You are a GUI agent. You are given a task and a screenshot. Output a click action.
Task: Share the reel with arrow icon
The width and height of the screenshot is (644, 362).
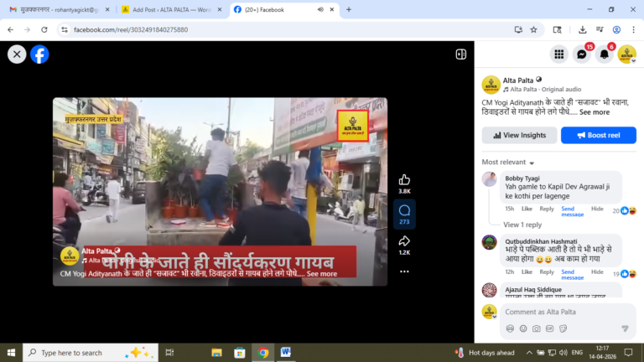click(404, 241)
